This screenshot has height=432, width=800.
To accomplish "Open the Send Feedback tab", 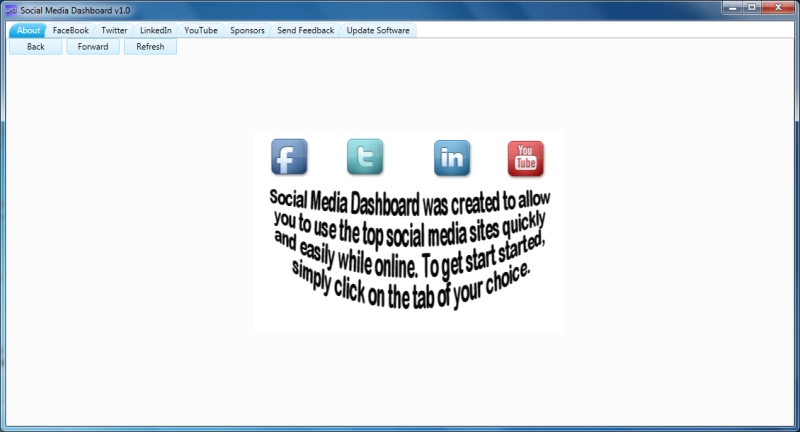I will point(306,31).
